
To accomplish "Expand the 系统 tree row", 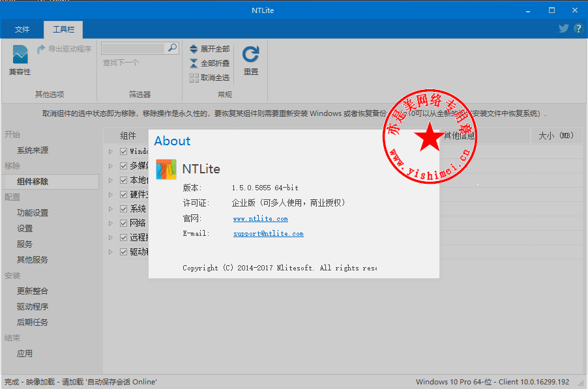I will coord(111,209).
